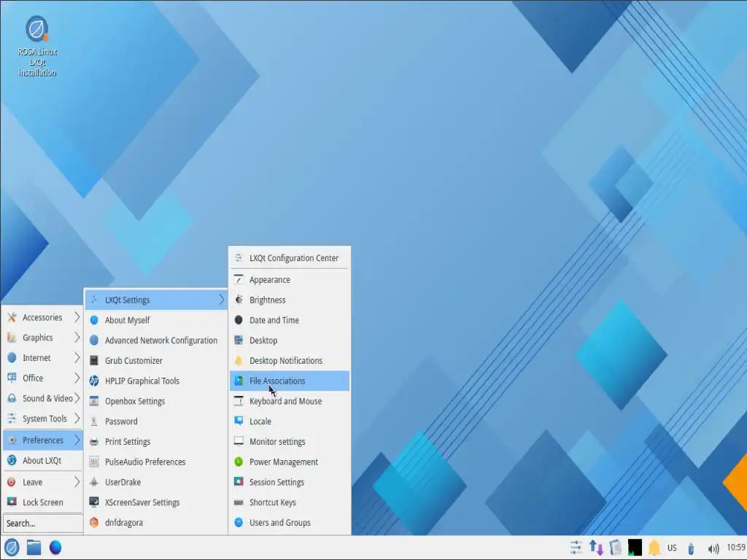Open the Appearance settings entry
Image resolution: width=747 pixels, height=560 pixels.
[290, 279]
